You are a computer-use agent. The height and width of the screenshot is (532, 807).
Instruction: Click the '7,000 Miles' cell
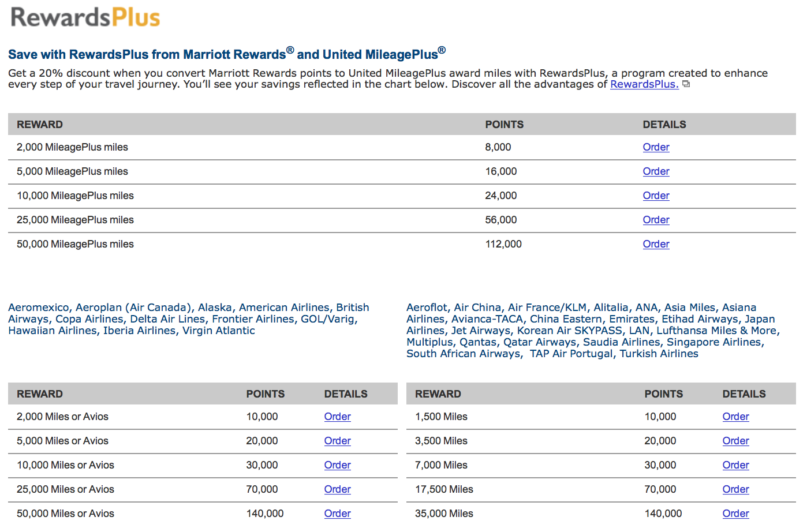(441, 465)
